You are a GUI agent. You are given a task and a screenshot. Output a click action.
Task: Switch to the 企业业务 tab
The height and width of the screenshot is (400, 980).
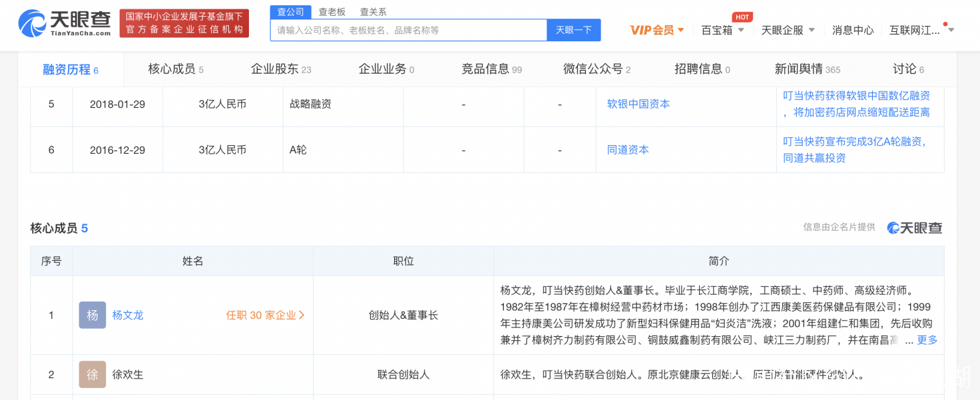(x=386, y=69)
